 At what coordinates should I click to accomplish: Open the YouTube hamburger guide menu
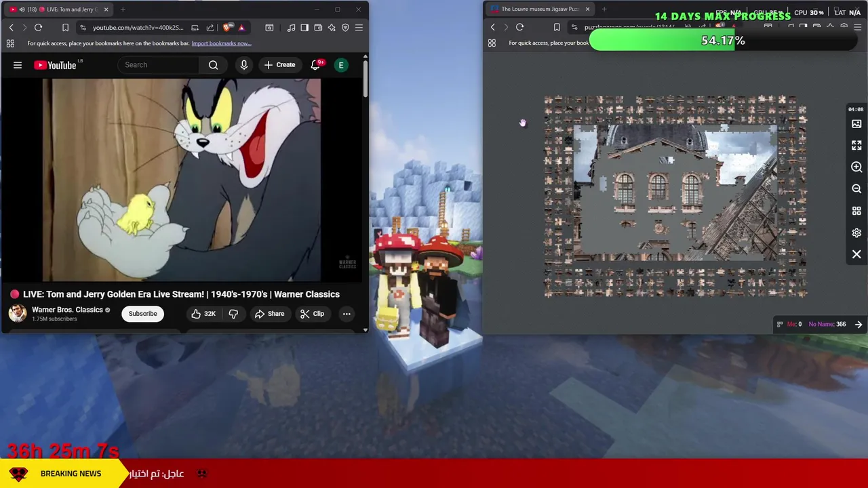click(18, 65)
